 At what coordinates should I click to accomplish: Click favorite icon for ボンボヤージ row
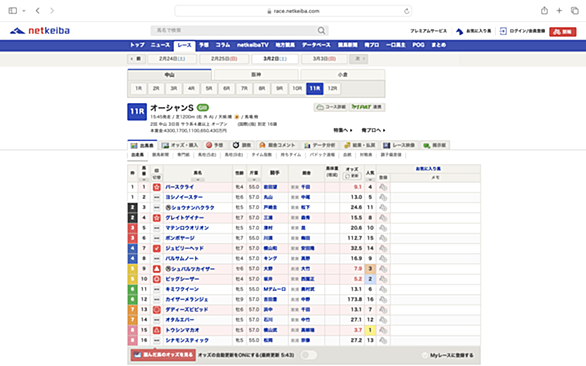383,238
